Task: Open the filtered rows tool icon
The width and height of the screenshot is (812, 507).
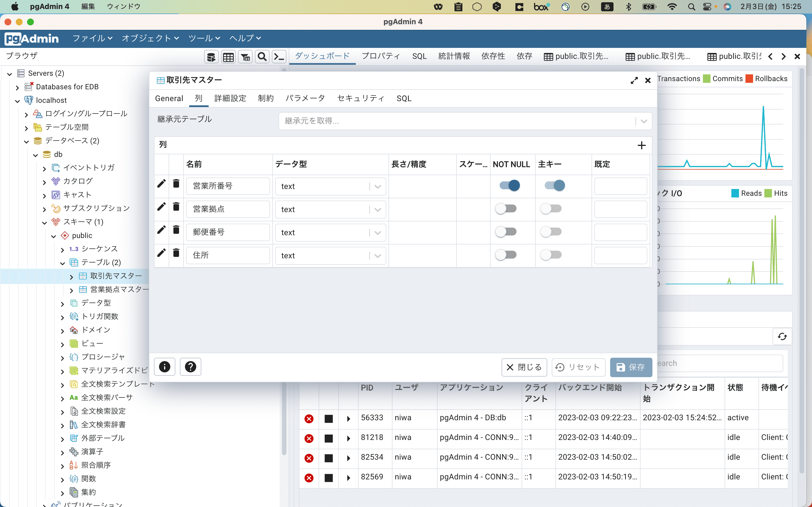Action: (x=245, y=56)
